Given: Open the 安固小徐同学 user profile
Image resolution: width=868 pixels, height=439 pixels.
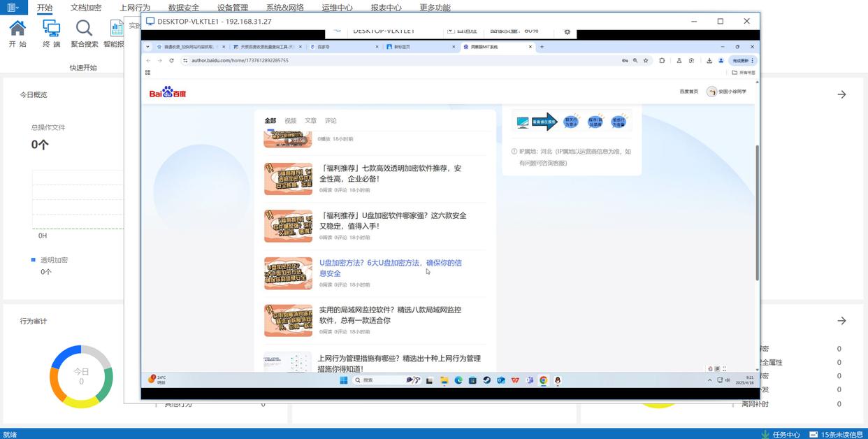Looking at the screenshot, I should (x=727, y=92).
